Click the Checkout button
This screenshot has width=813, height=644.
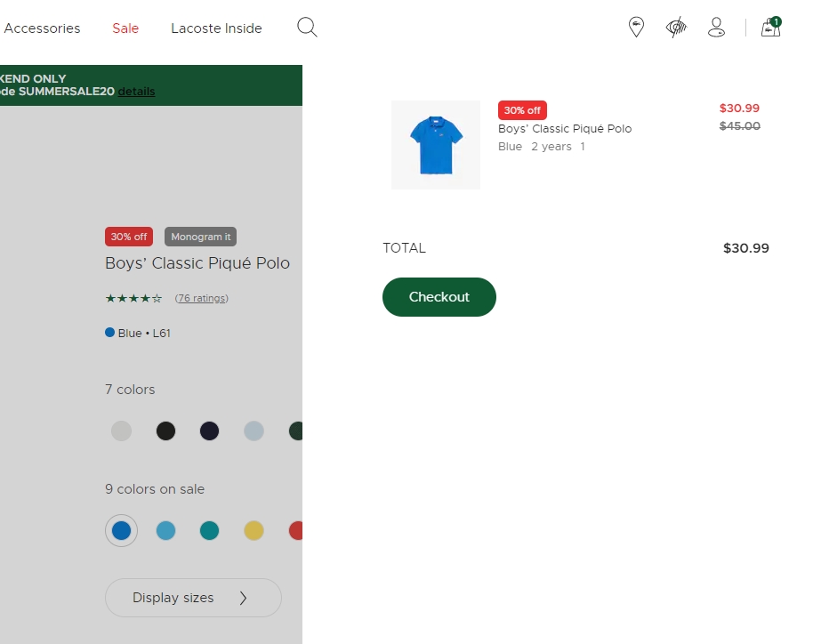point(439,296)
